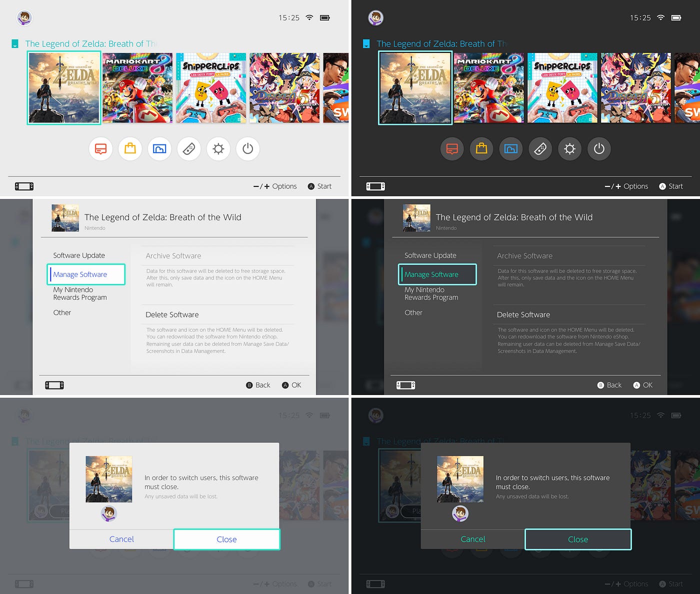
Task: Open Album icon on dark home screen
Action: click(511, 149)
